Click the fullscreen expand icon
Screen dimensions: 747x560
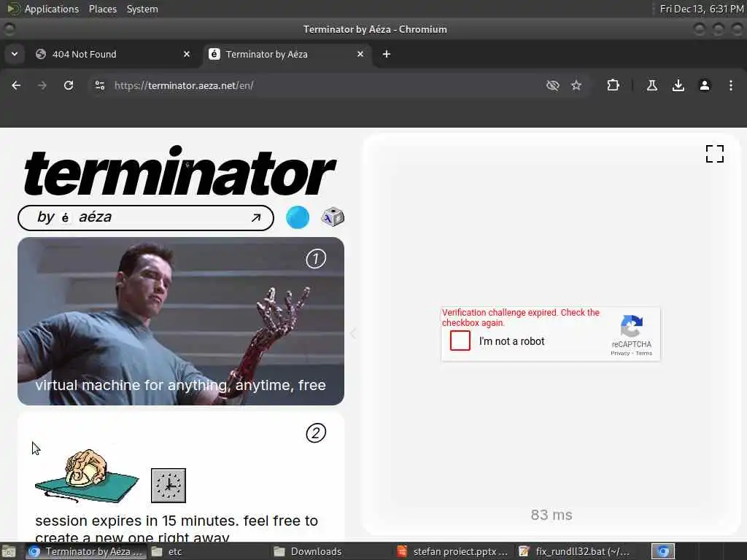coord(715,154)
